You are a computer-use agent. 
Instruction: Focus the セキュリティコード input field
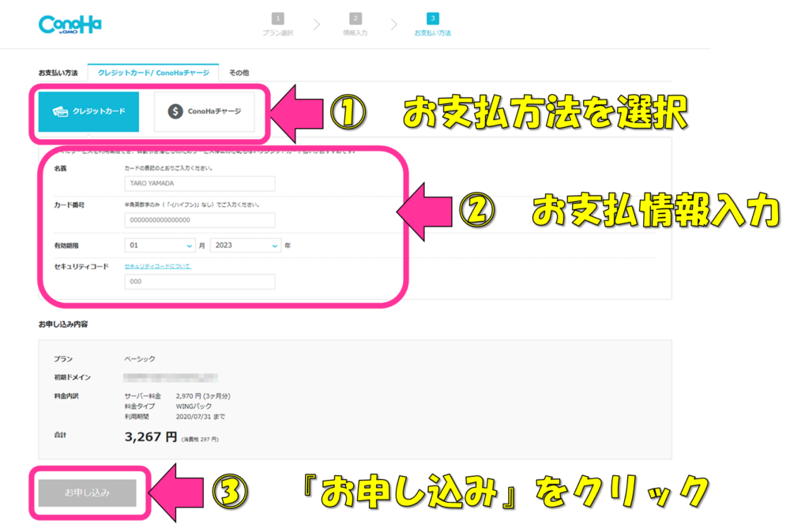[x=200, y=282]
